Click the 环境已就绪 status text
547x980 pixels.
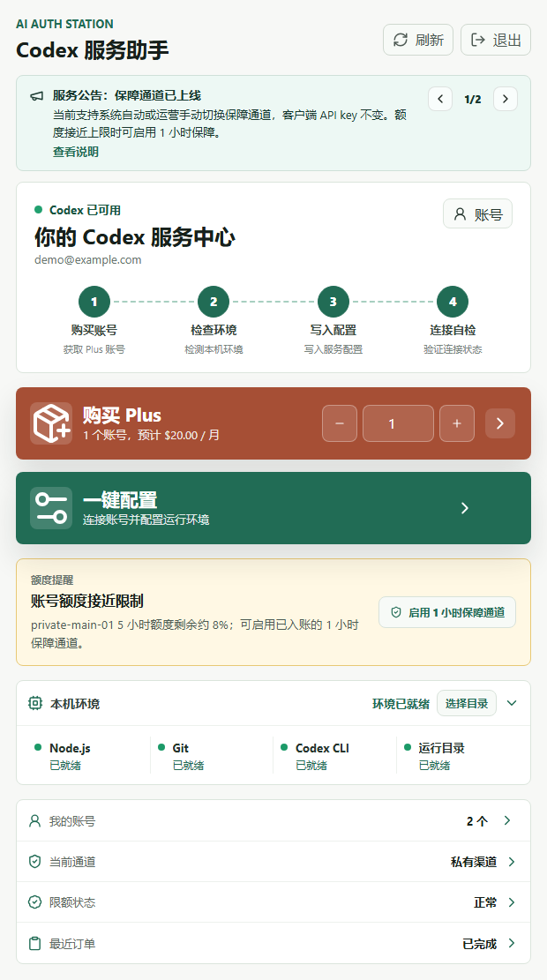point(401,704)
